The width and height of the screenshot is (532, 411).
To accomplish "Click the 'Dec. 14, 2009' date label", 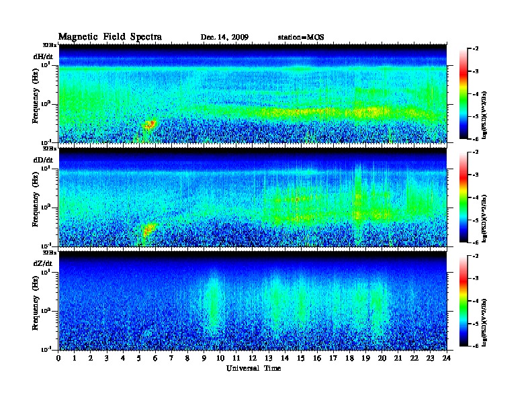I will tap(224, 37).
